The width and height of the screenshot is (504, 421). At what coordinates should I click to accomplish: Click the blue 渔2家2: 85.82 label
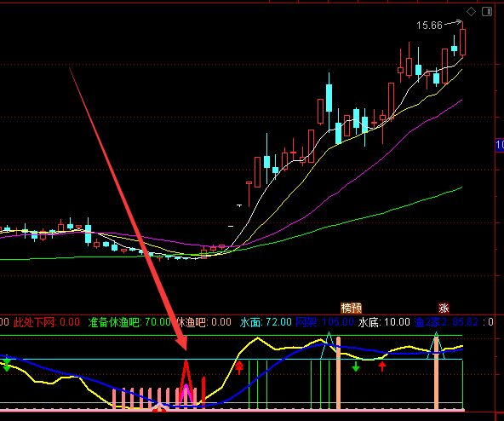point(446,322)
